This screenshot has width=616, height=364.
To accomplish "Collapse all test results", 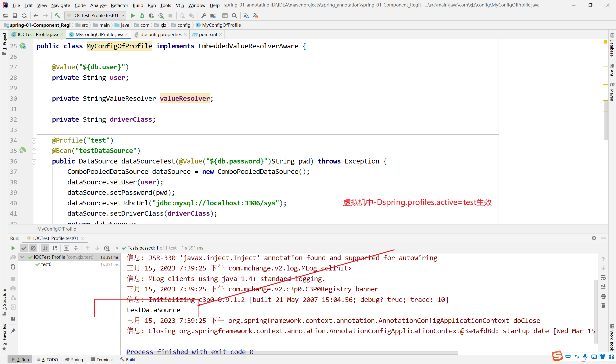I will point(76,248).
